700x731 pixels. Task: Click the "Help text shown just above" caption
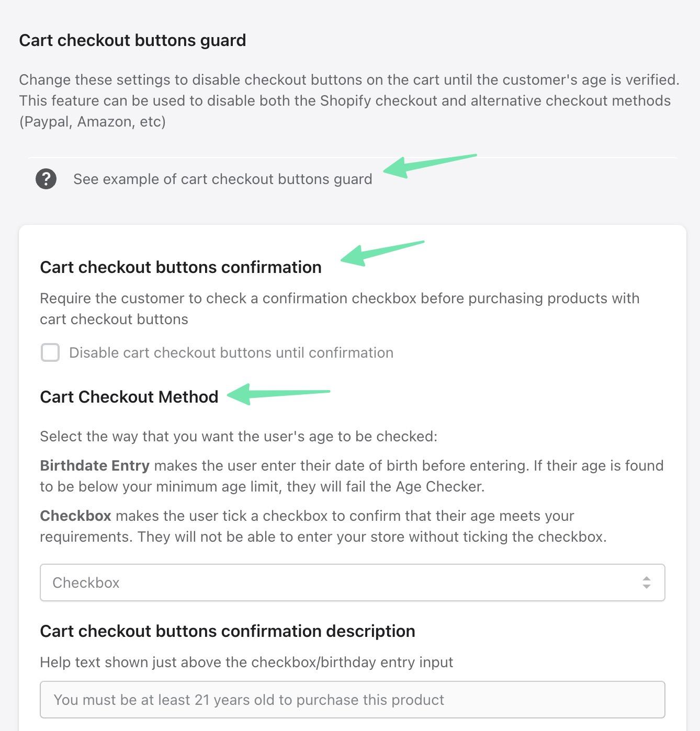coord(246,662)
